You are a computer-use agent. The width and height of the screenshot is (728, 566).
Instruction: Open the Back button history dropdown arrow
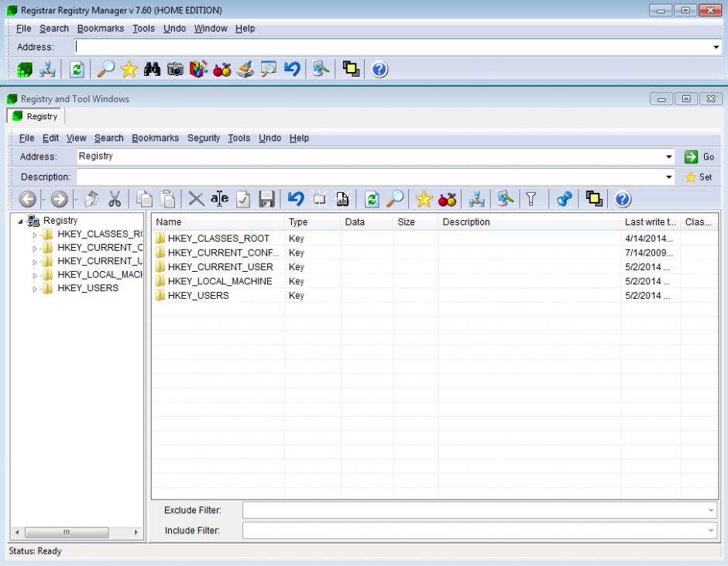click(x=43, y=200)
